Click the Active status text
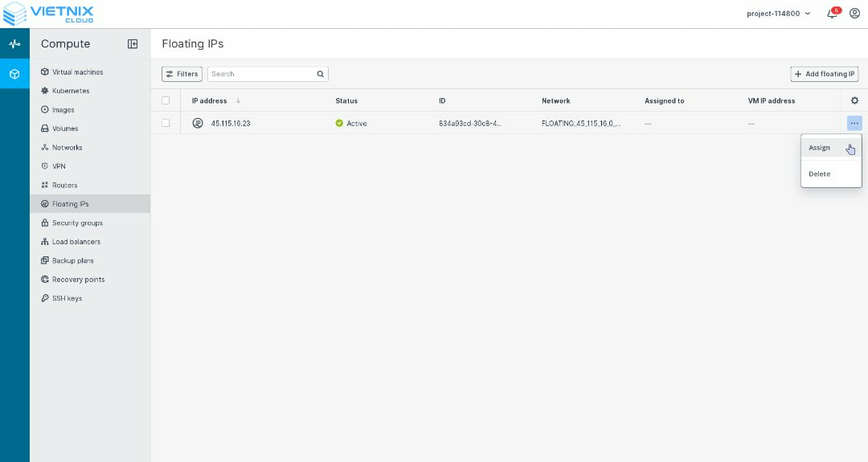This screenshot has width=868, height=462. tap(357, 124)
